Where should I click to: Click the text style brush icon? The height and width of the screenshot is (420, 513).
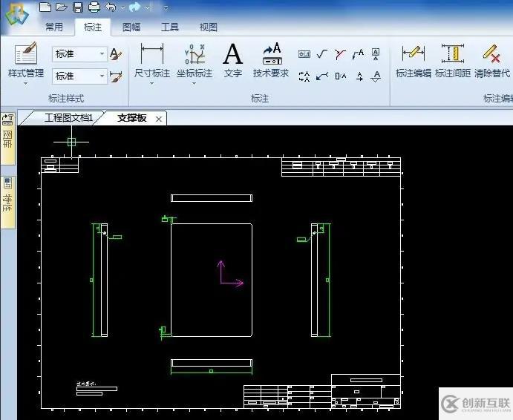point(116,54)
